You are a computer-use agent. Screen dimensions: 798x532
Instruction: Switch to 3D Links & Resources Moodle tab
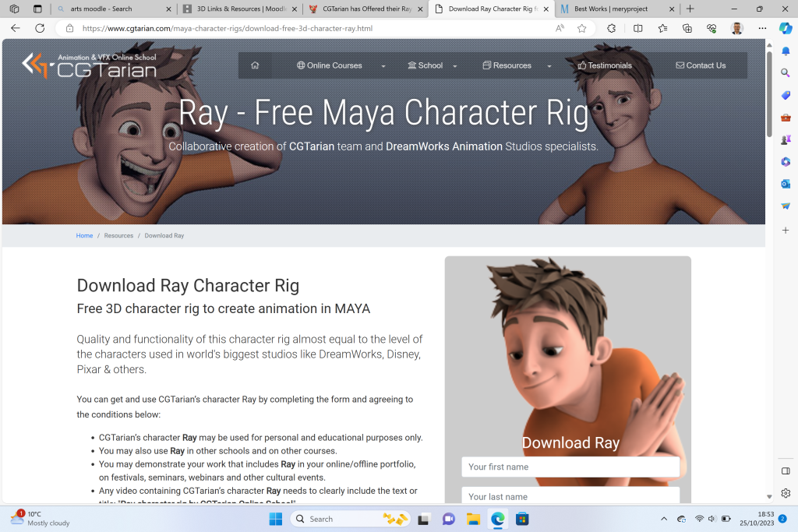(240, 9)
